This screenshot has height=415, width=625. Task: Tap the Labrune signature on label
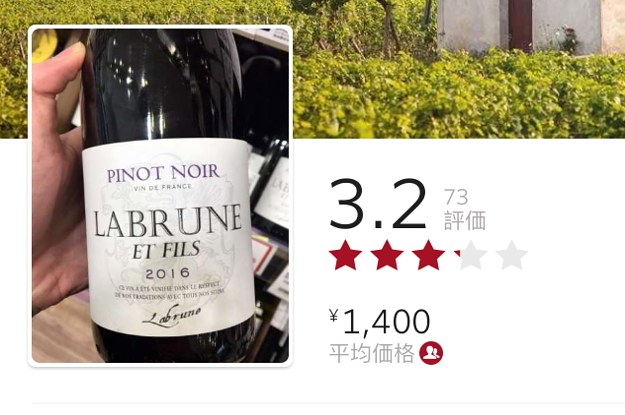pyautogui.click(x=171, y=317)
